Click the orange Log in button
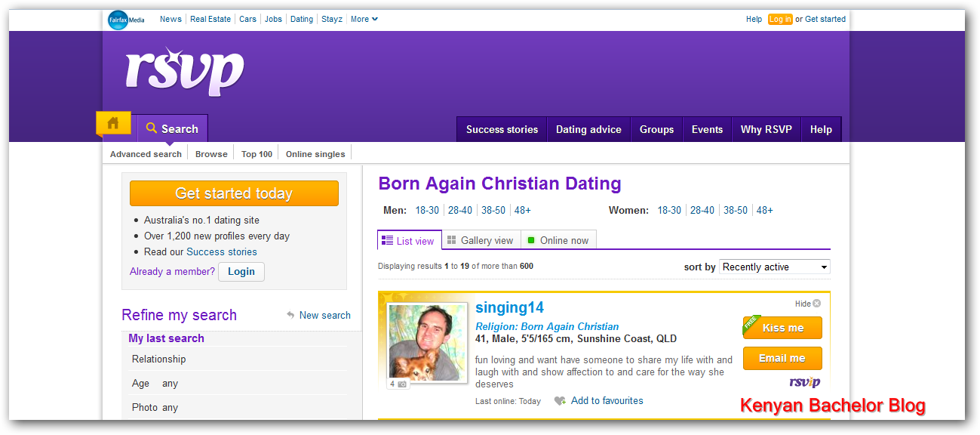The width and height of the screenshot is (980, 435). (x=780, y=19)
